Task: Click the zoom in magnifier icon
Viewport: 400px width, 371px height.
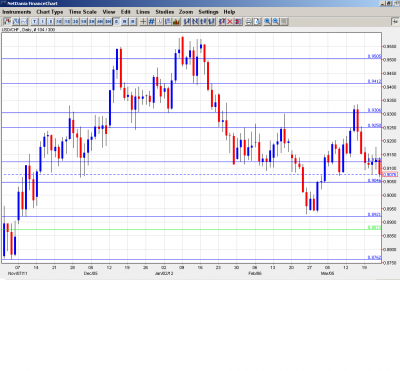Action: pos(267,22)
